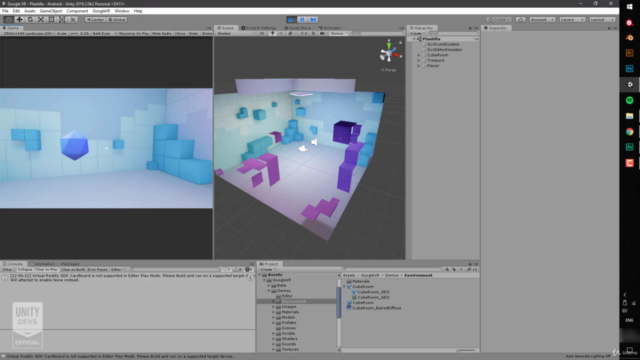Open the Component menu

point(77,11)
